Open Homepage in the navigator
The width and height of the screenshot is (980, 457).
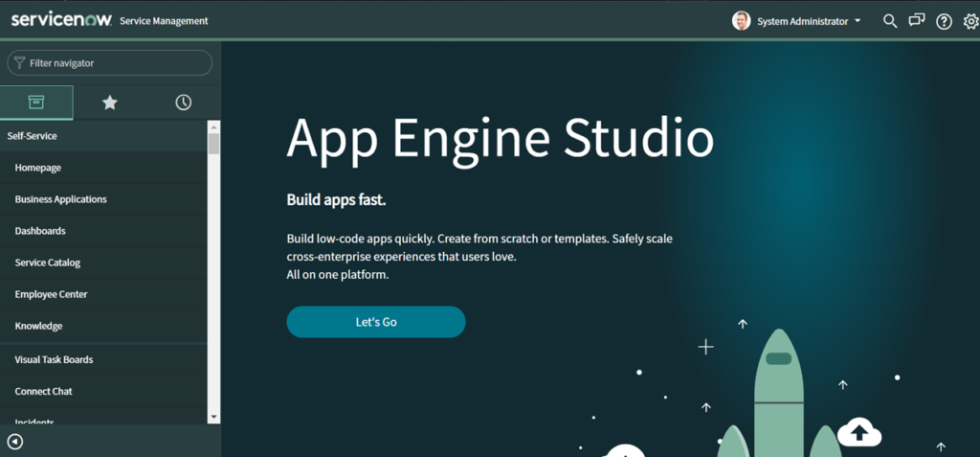[38, 168]
